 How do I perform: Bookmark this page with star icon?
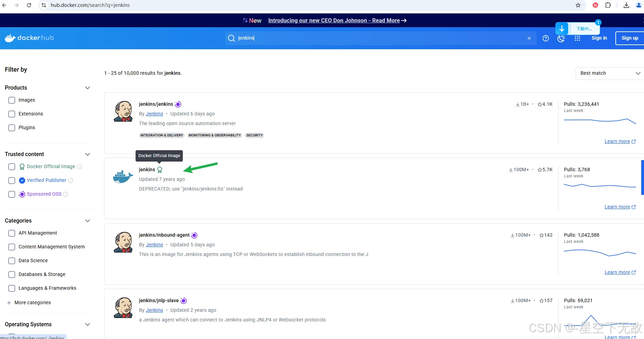[x=578, y=5]
